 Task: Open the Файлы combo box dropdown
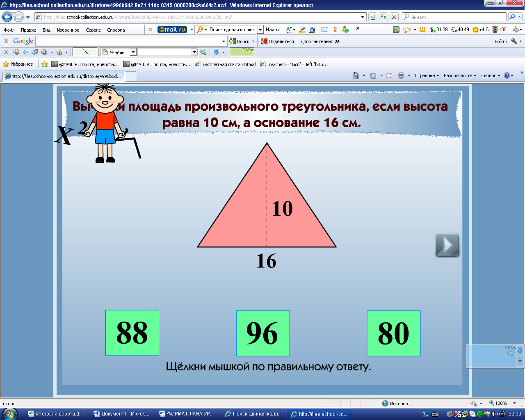(133, 52)
